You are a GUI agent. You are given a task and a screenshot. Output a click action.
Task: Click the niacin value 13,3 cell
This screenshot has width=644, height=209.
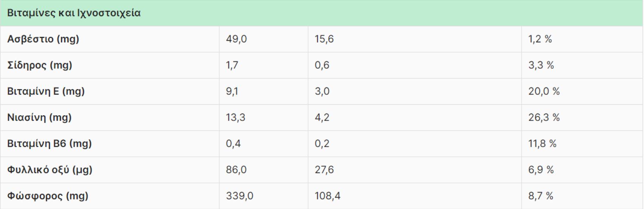pyautogui.click(x=236, y=118)
